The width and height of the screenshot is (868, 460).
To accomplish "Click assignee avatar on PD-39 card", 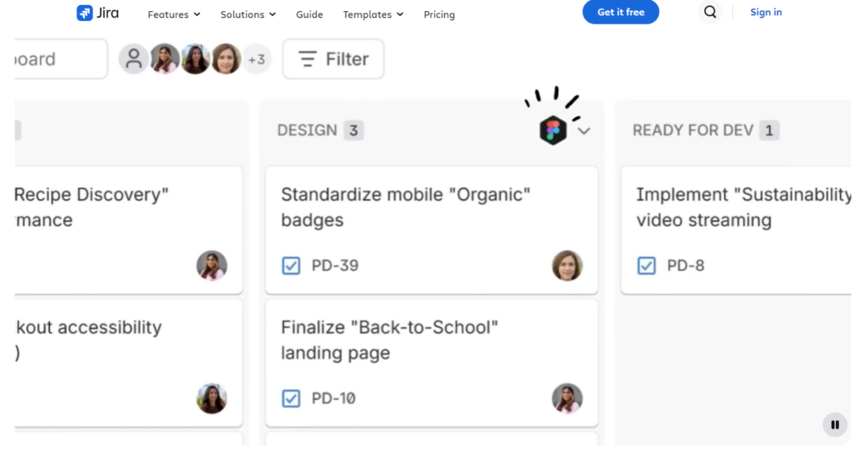I will [567, 265].
